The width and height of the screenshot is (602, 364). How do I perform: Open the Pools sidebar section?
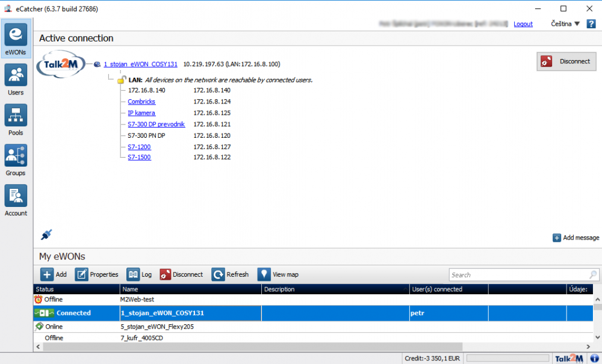pyautogui.click(x=16, y=120)
